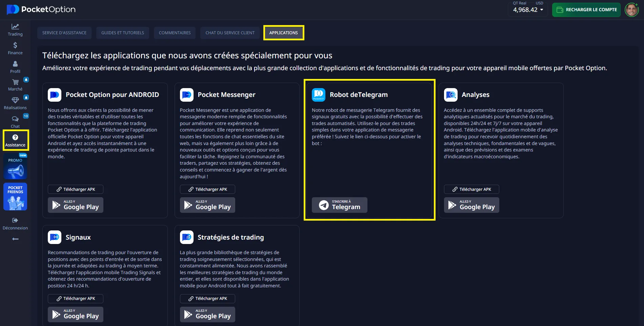Click the Pocket Option pour ANDROID app icon
The height and width of the screenshot is (326, 644).
(x=55, y=95)
